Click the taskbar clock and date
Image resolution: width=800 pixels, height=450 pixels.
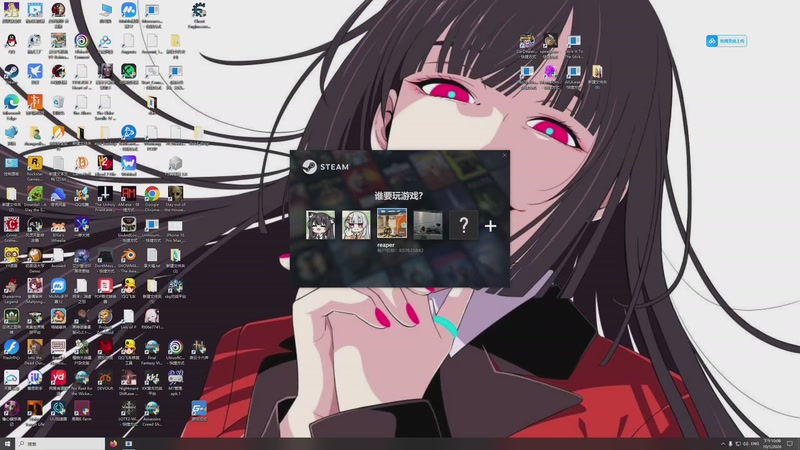click(771, 444)
